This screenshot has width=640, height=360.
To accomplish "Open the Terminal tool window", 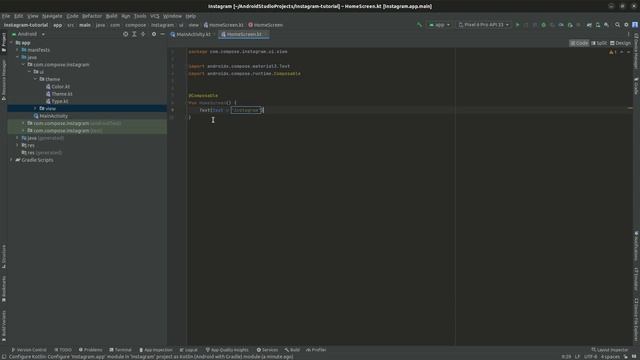I will (120, 350).
